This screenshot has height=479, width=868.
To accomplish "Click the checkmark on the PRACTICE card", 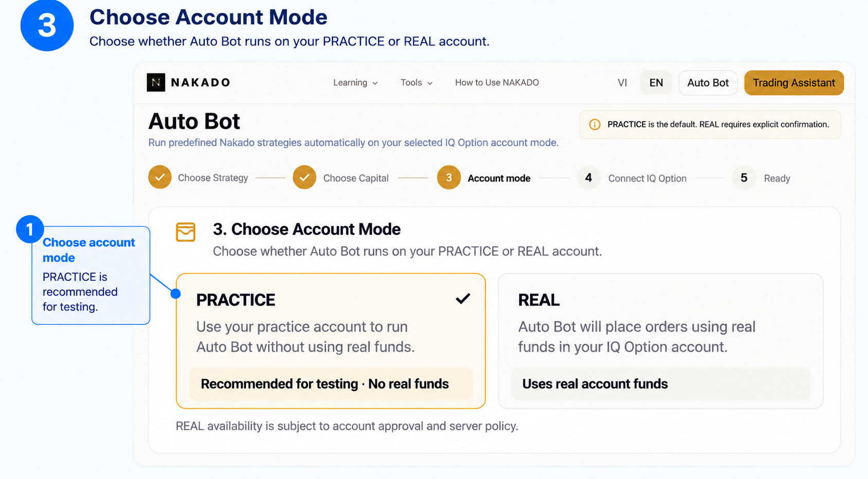I will tap(463, 299).
